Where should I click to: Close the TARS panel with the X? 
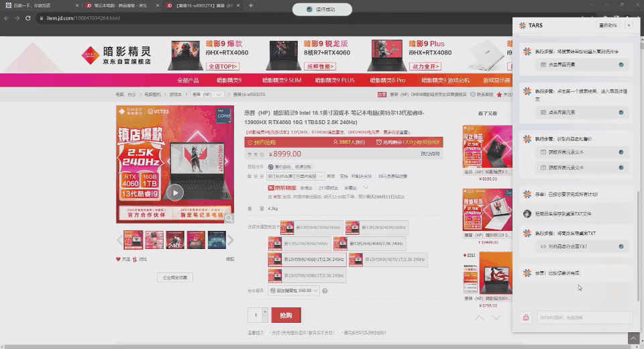[x=629, y=26]
